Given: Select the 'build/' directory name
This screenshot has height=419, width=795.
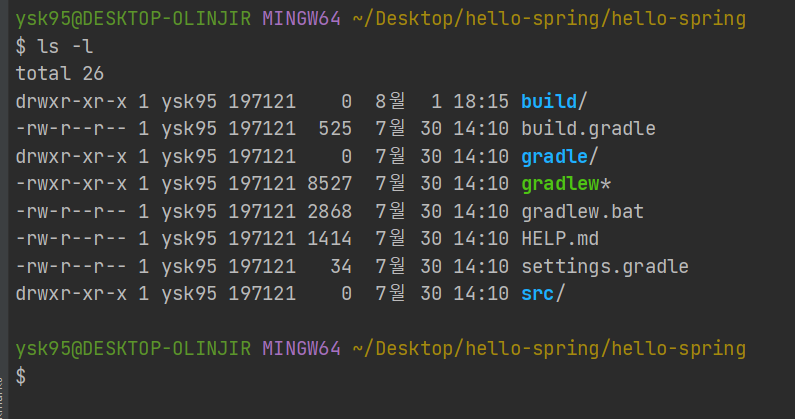Looking at the screenshot, I should click(554, 101).
